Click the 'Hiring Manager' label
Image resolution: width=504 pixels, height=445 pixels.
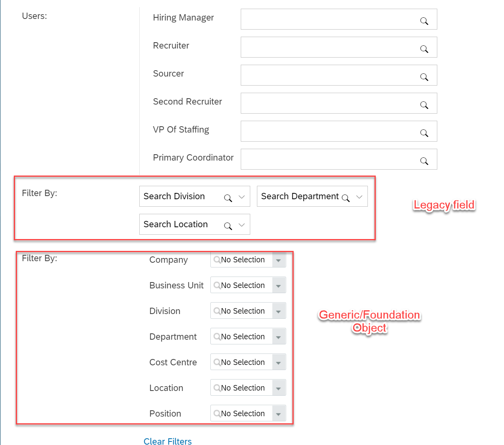tap(183, 18)
